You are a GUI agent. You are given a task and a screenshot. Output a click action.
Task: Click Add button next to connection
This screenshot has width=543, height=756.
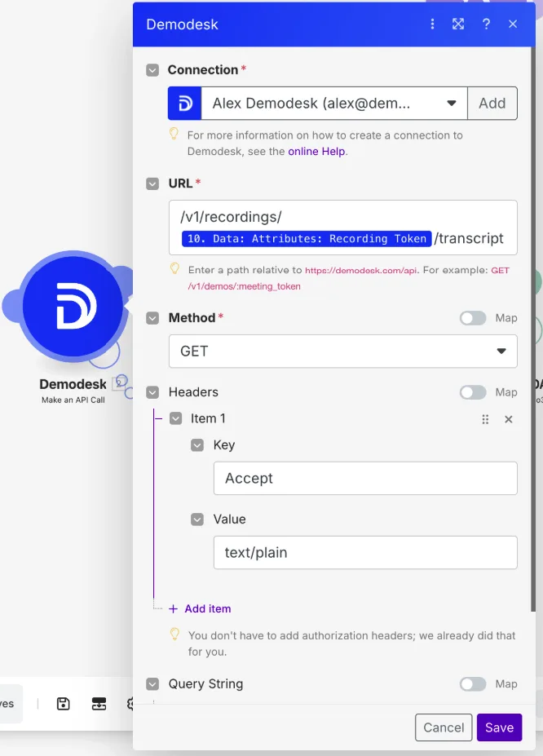492,104
